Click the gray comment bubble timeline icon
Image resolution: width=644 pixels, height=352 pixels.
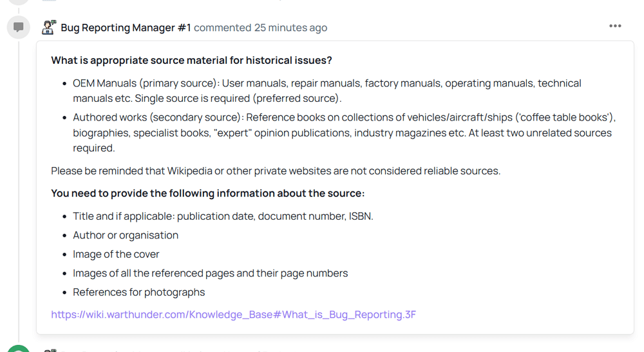(19, 27)
